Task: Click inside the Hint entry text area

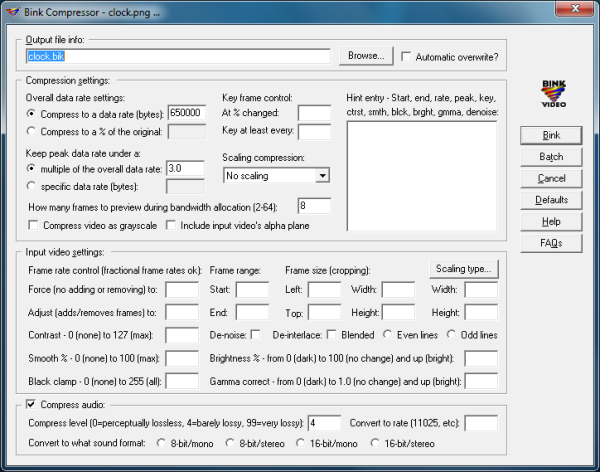Action: click(x=422, y=176)
